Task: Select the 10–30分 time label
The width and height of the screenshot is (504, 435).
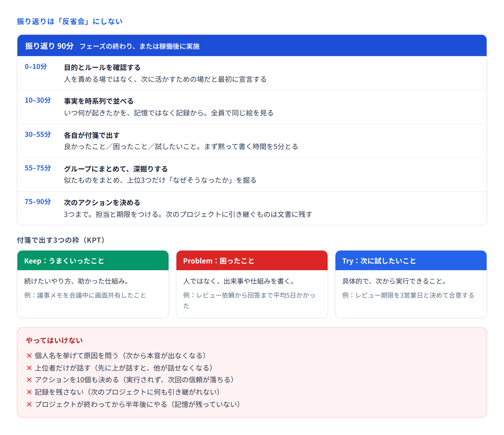Action: pos(38,100)
